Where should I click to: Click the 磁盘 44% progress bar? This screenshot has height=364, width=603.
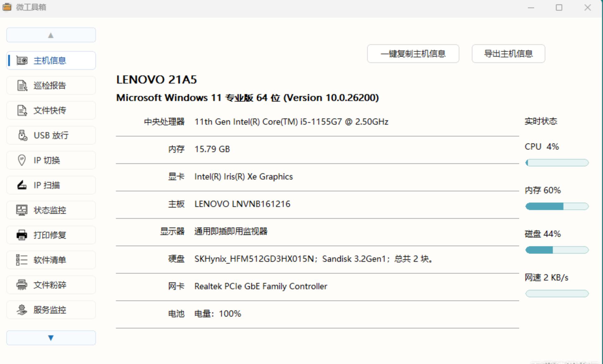(557, 250)
